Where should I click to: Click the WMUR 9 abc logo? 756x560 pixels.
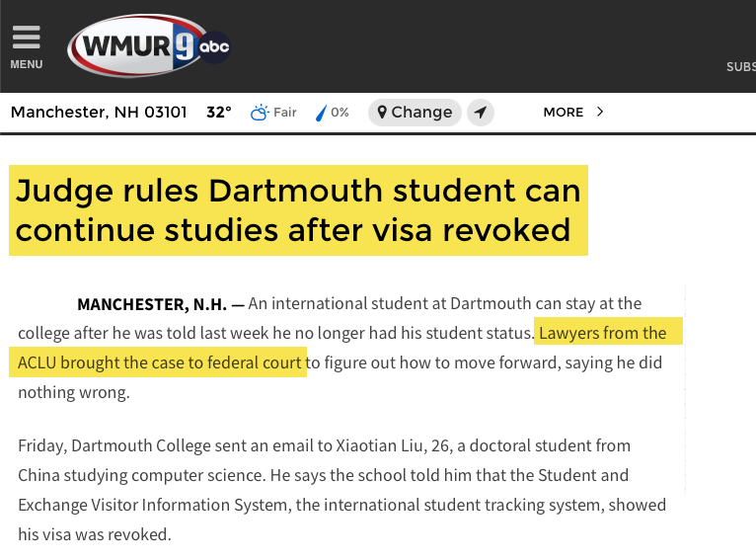[x=149, y=45]
